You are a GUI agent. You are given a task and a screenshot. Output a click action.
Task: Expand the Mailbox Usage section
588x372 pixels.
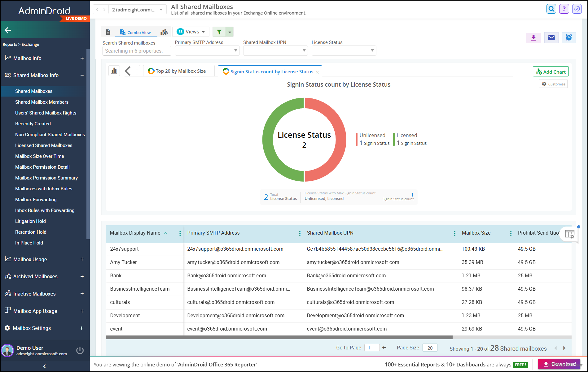click(82, 259)
